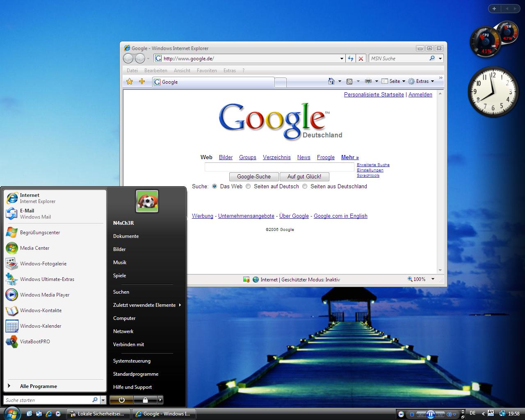Click the volume icon on taskbar media player
The height and width of the screenshot is (420, 525).
click(449, 415)
